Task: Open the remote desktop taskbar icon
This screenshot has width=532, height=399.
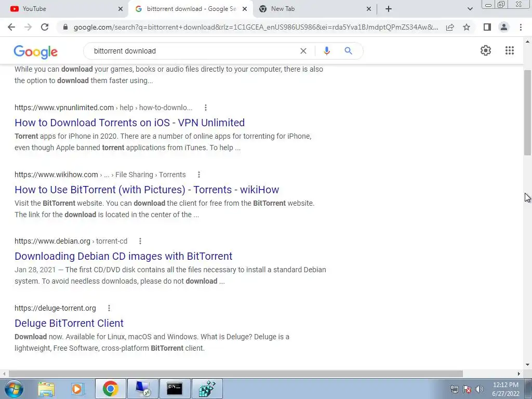Action: point(142,389)
